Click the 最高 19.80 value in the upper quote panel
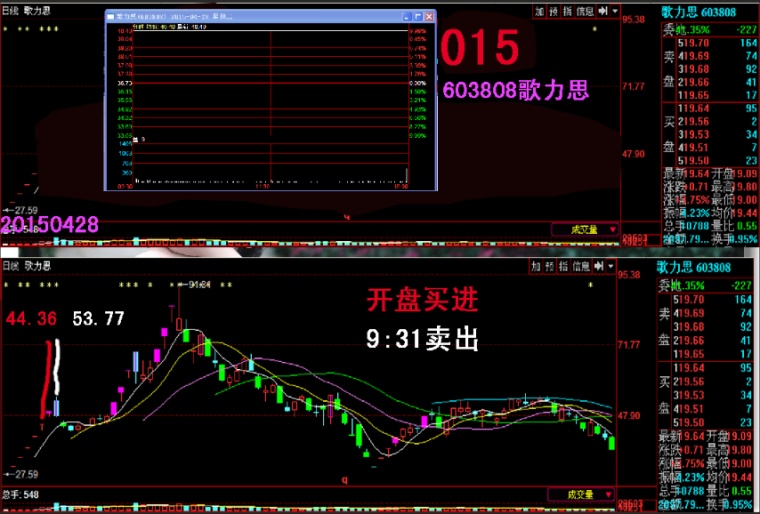This screenshot has height=514, width=760. pos(746,187)
